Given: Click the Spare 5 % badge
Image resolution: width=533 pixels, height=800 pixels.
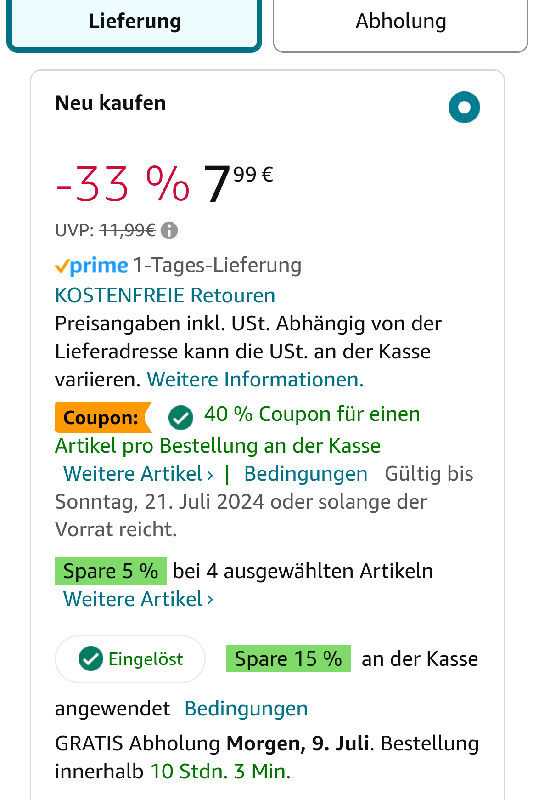Looking at the screenshot, I should click(x=111, y=571).
